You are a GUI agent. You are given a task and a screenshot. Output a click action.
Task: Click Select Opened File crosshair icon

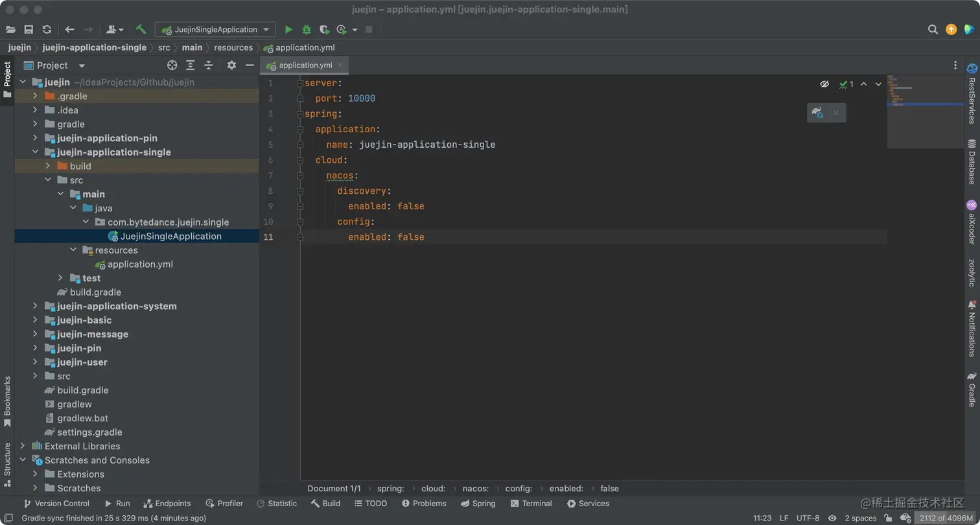pos(172,65)
